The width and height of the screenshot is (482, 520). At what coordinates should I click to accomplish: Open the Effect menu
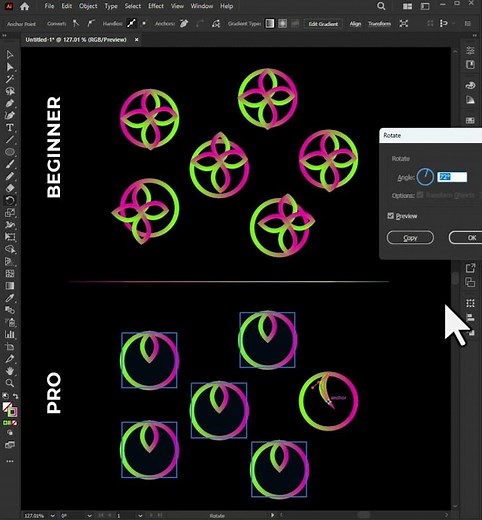(x=156, y=6)
